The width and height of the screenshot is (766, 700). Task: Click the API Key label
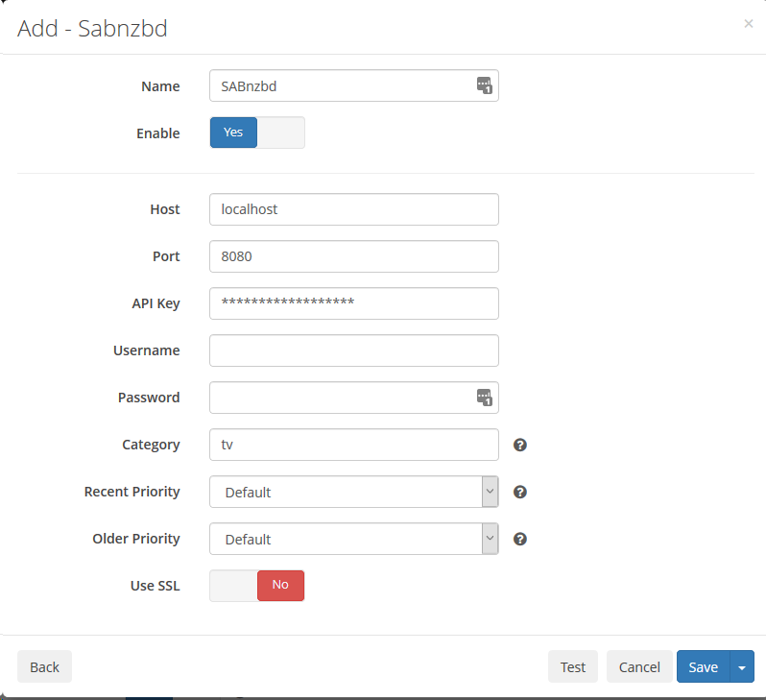tap(156, 303)
